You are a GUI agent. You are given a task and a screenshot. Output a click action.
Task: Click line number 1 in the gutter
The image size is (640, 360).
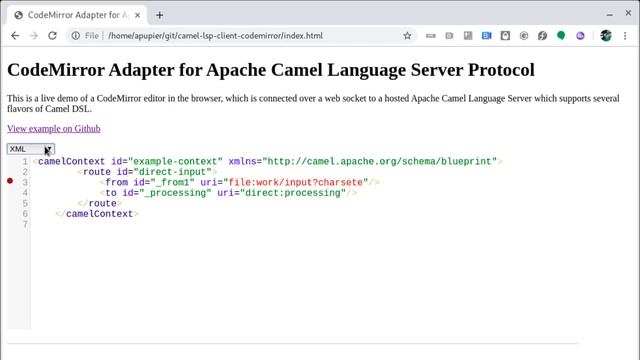tap(25, 162)
